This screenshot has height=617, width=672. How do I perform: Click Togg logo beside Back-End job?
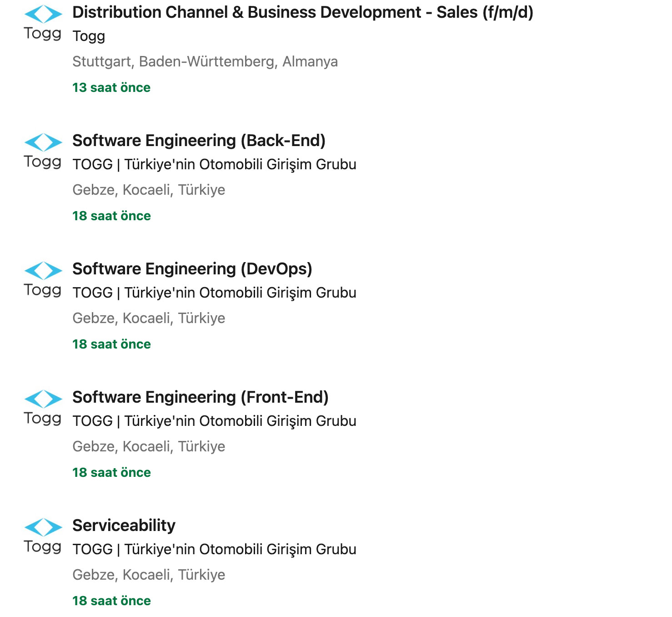point(43,152)
